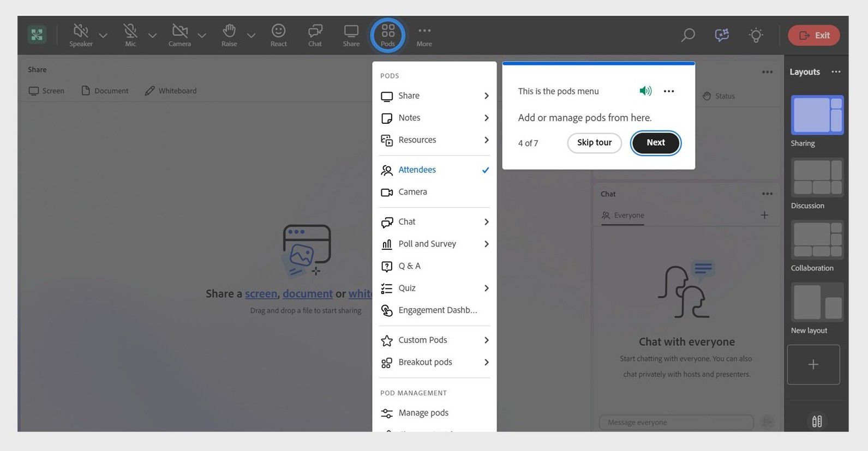
Task: Expand the Camera options dropdown arrow
Action: click(x=202, y=35)
